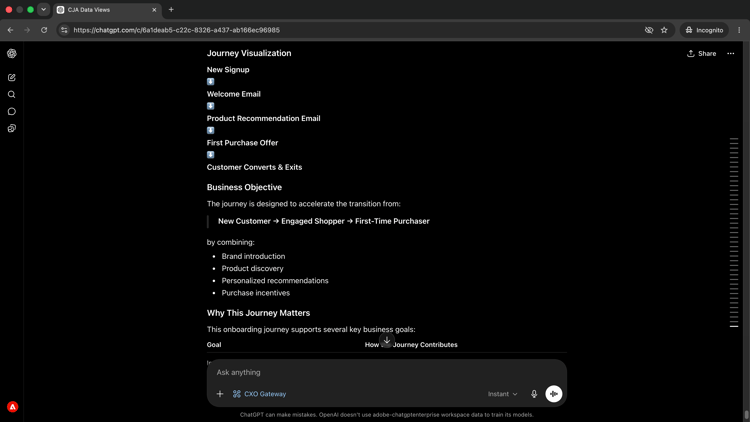
Task: Open the search chats icon
Action: (12, 95)
